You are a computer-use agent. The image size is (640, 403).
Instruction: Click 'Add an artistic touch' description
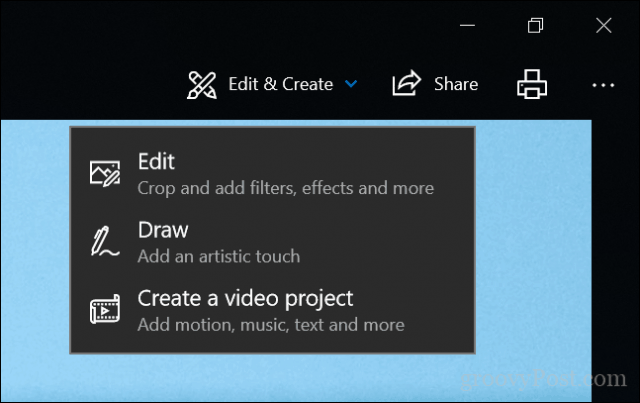[219, 256]
